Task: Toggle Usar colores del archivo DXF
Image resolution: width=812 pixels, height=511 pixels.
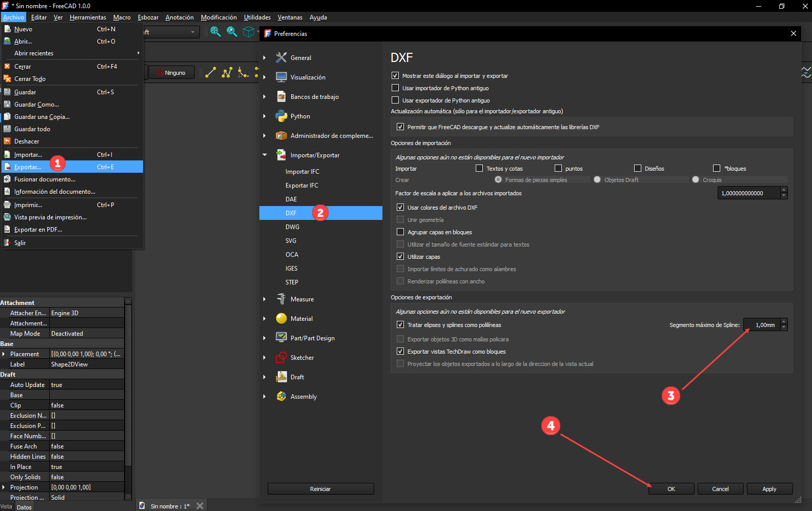Action: (x=400, y=207)
